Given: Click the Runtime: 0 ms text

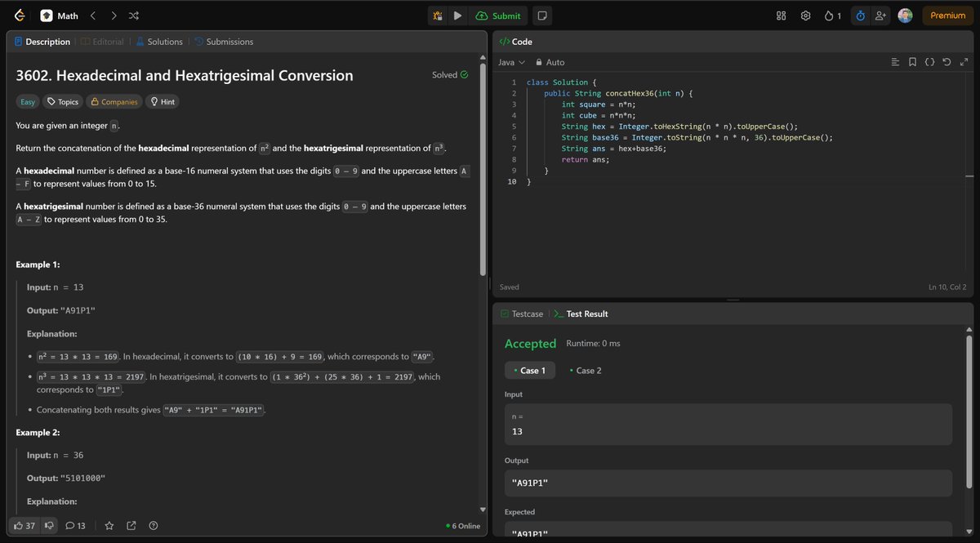Looking at the screenshot, I should point(593,344).
